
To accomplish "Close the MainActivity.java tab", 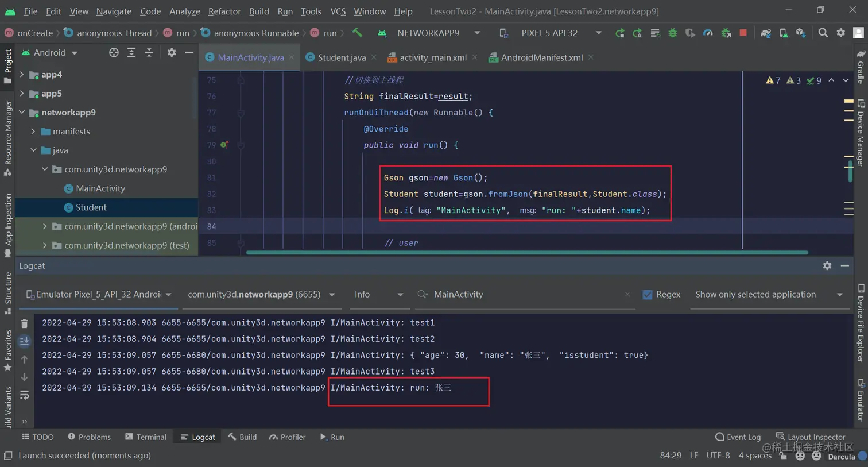I will click(x=292, y=57).
